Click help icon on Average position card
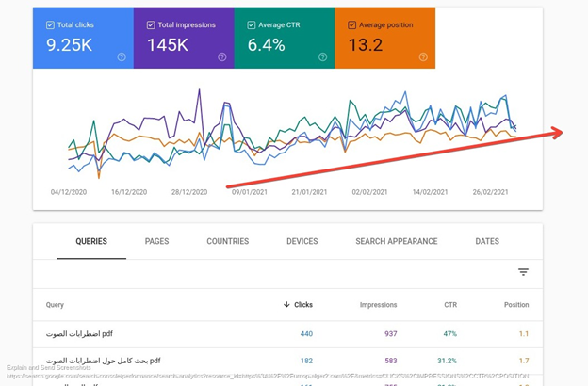The image size is (588, 386). click(423, 57)
